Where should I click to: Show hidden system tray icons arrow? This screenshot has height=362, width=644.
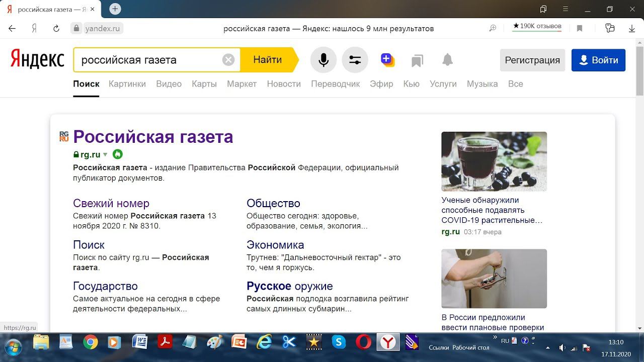point(548,348)
